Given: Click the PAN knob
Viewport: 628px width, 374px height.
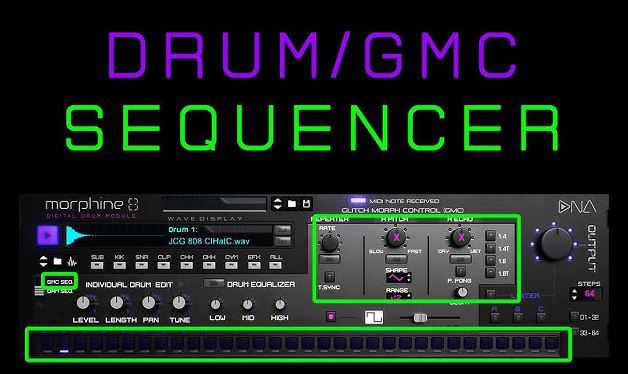Looking at the screenshot, I should pyautogui.click(x=149, y=303).
